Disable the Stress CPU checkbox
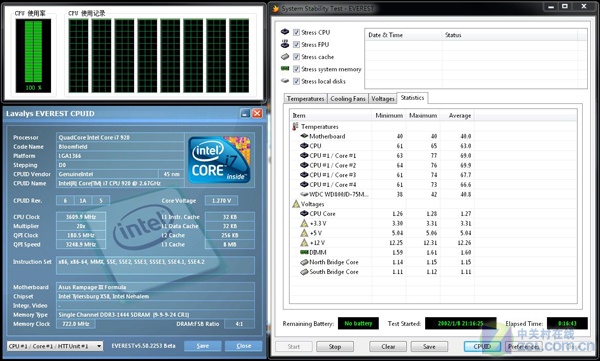This screenshot has height=361, width=600. [296, 33]
